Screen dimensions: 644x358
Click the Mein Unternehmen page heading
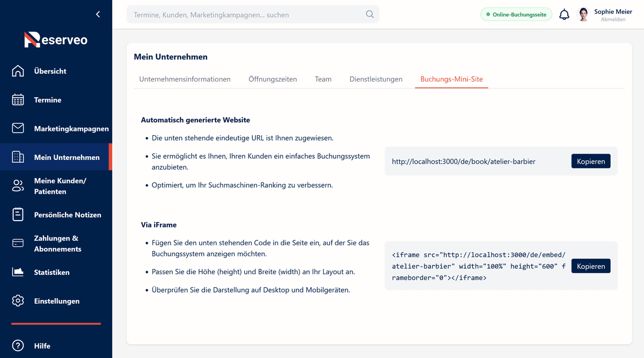click(x=171, y=56)
